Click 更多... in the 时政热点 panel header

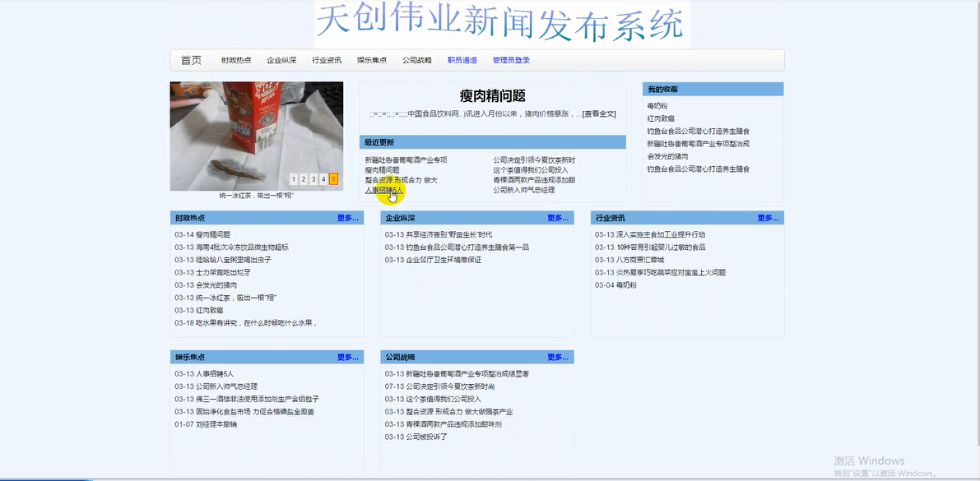(348, 218)
